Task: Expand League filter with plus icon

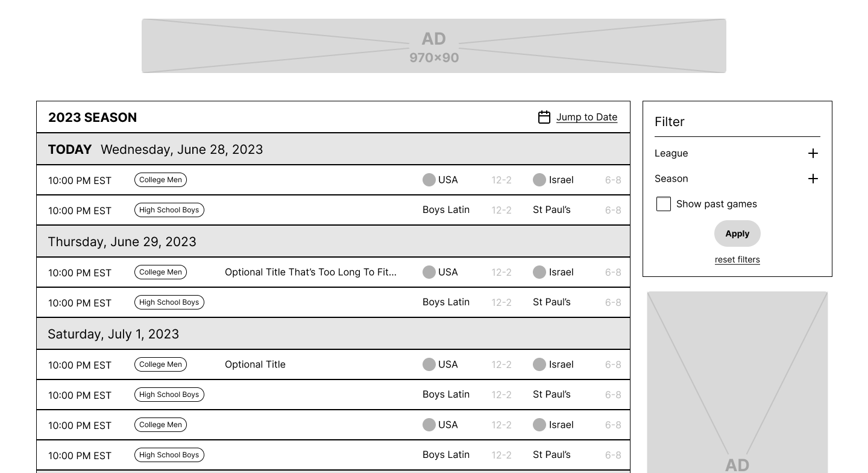Action: click(813, 153)
